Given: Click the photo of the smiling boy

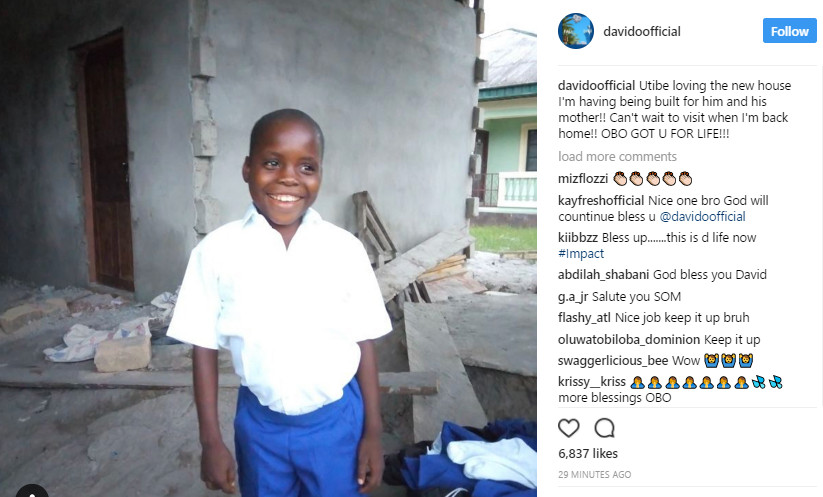Looking at the screenshot, I should pyautogui.click(x=268, y=248).
